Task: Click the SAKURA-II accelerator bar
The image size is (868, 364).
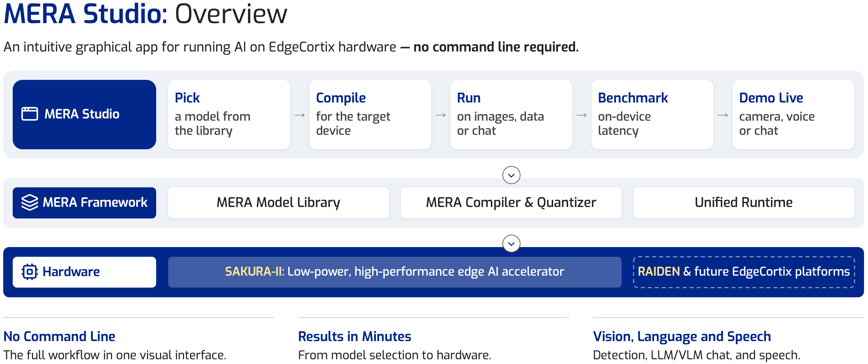Action: 395,272
